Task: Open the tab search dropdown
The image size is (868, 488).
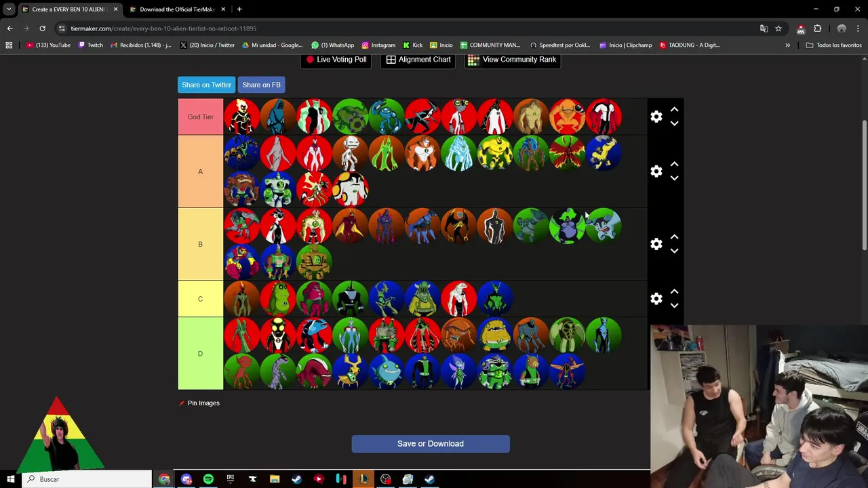Action: pos(9,9)
